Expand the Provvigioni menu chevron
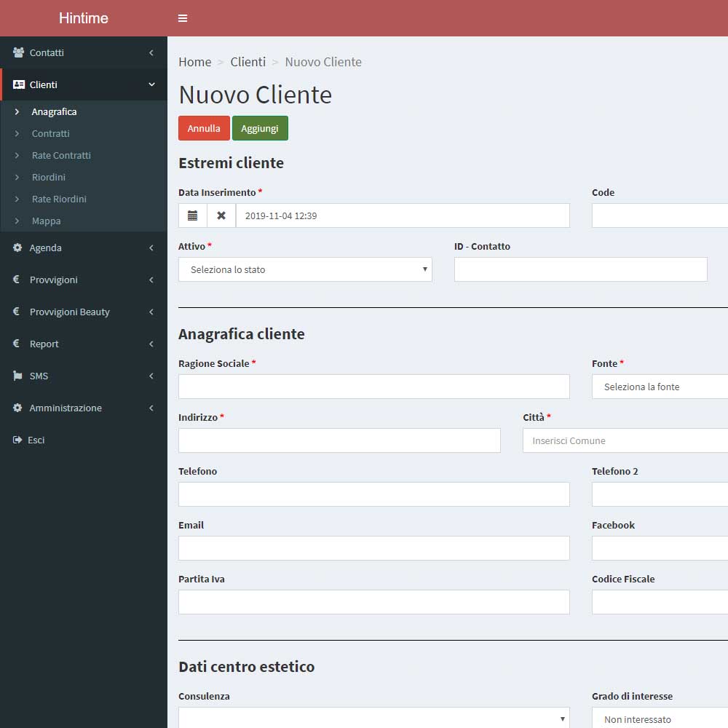Image resolution: width=728 pixels, height=728 pixels. (x=151, y=280)
